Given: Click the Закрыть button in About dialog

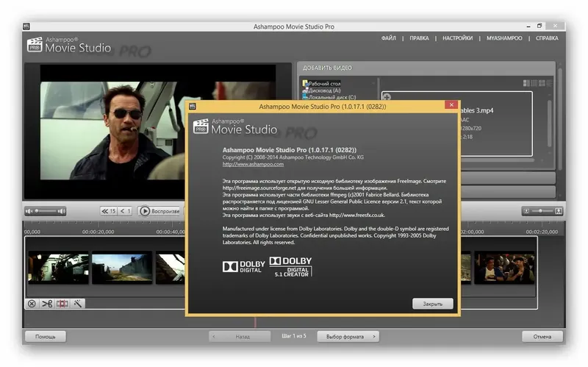Looking at the screenshot, I should tap(433, 304).
